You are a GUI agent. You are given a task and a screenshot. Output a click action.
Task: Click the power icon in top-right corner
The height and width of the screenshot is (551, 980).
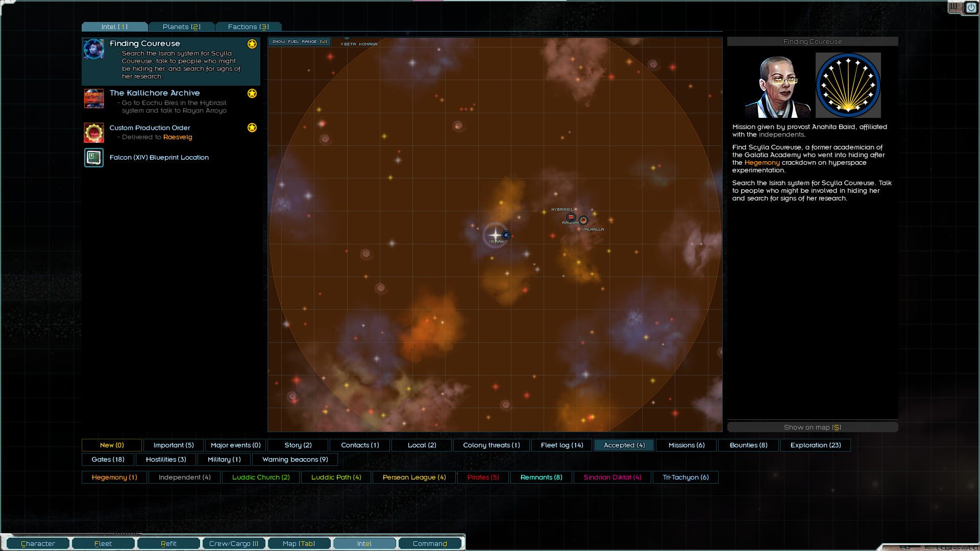coord(971,8)
